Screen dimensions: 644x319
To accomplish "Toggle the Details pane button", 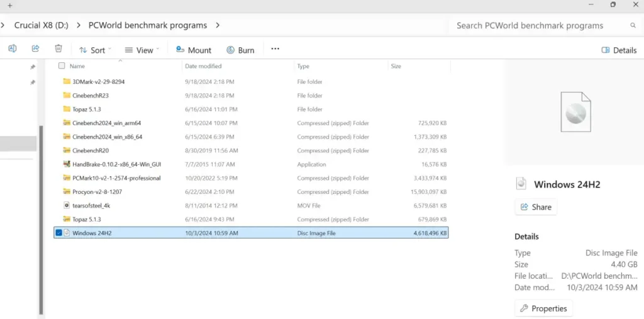I will tap(619, 50).
